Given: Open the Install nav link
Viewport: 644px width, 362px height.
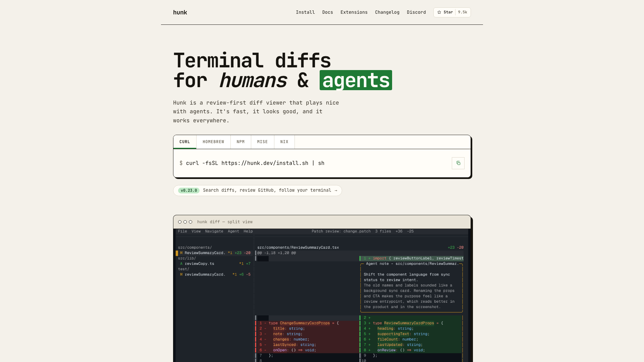Looking at the screenshot, I should [x=305, y=12].
